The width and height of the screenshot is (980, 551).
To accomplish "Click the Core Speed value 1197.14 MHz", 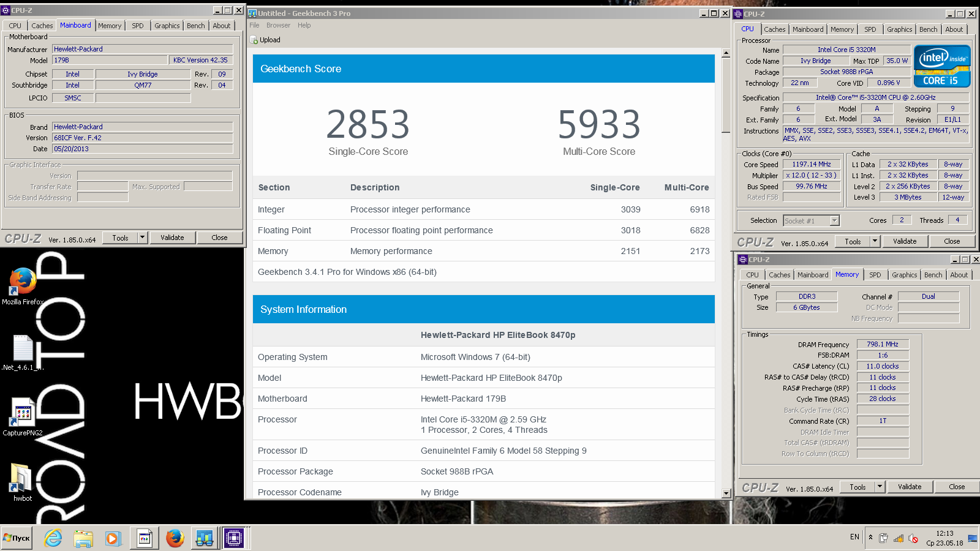I will pos(812,164).
